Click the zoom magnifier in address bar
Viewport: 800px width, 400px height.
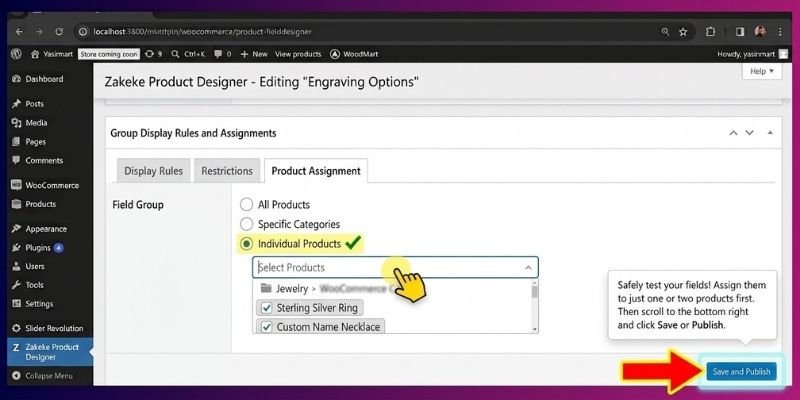665,32
